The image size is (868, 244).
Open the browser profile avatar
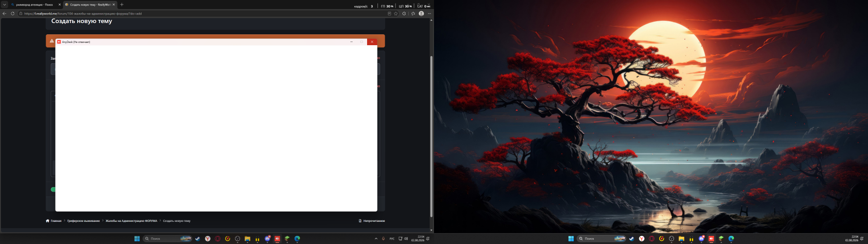(421, 14)
